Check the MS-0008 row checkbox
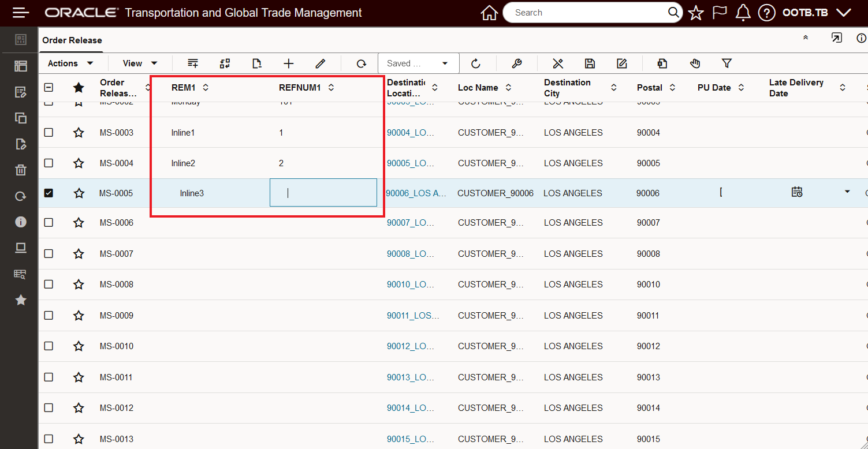Viewport: 868px width, 449px height. click(49, 284)
